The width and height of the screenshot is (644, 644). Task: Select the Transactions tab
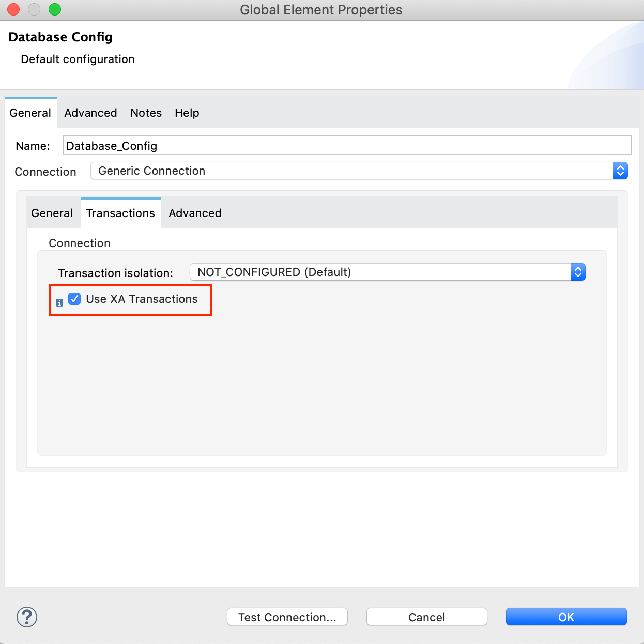tap(120, 213)
